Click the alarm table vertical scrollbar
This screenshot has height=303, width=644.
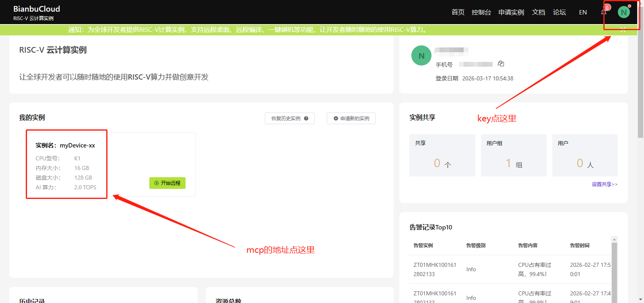click(614, 269)
